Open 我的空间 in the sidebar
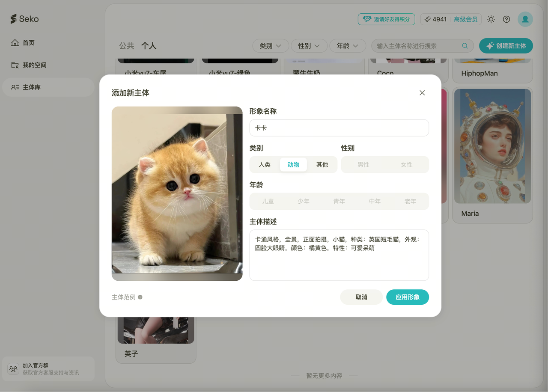Screen dimensions: 548x392 pos(34,65)
